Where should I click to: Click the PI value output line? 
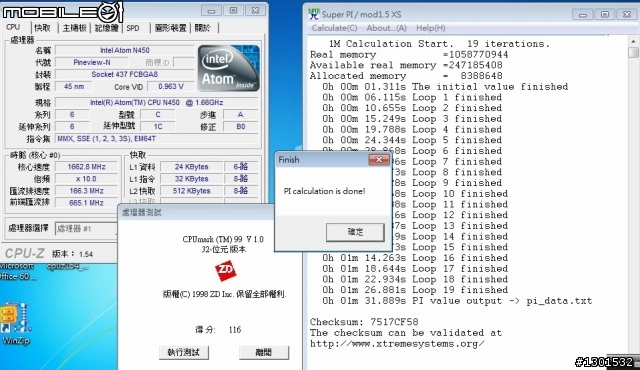(x=457, y=301)
